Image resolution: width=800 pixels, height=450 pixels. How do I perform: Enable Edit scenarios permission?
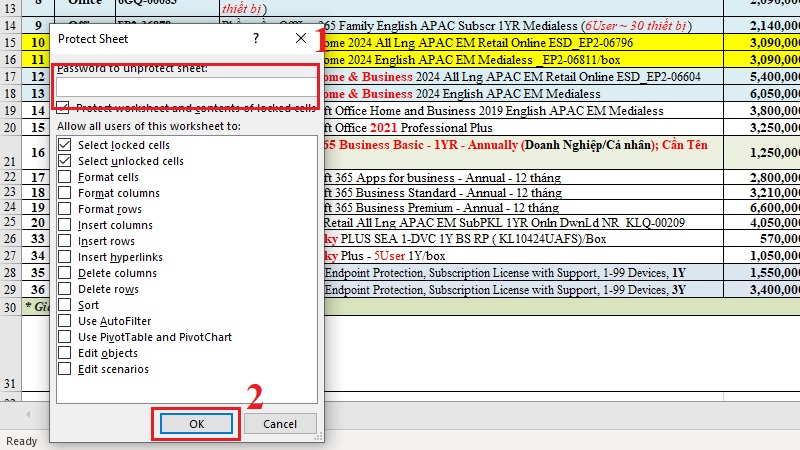(x=64, y=369)
